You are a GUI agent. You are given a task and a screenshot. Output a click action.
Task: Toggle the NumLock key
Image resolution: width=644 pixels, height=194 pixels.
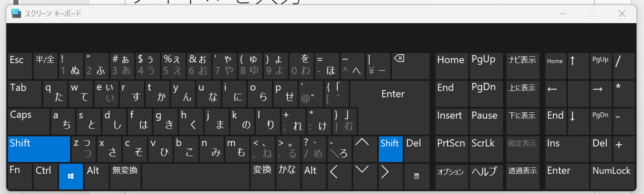coord(612,176)
